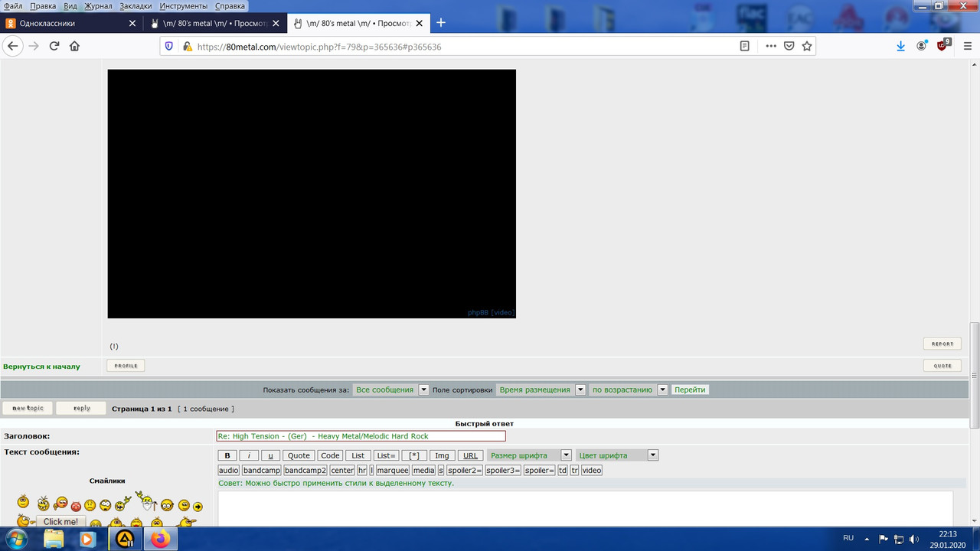The height and width of the screenshot is (551, 980).
Task: Go back with the browser back arrow
Action: pyautogui.click(x=12, y=46)
